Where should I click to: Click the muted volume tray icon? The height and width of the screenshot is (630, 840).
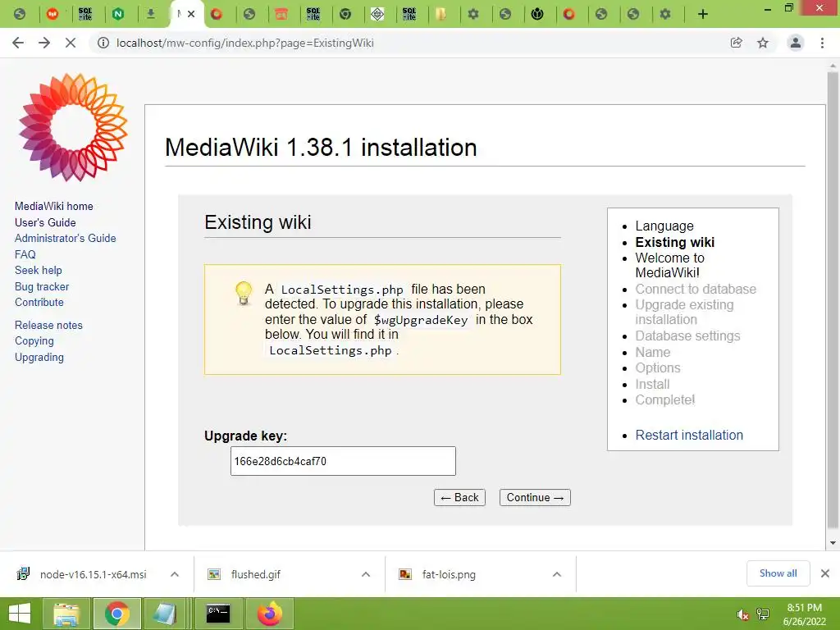point(742,614)
